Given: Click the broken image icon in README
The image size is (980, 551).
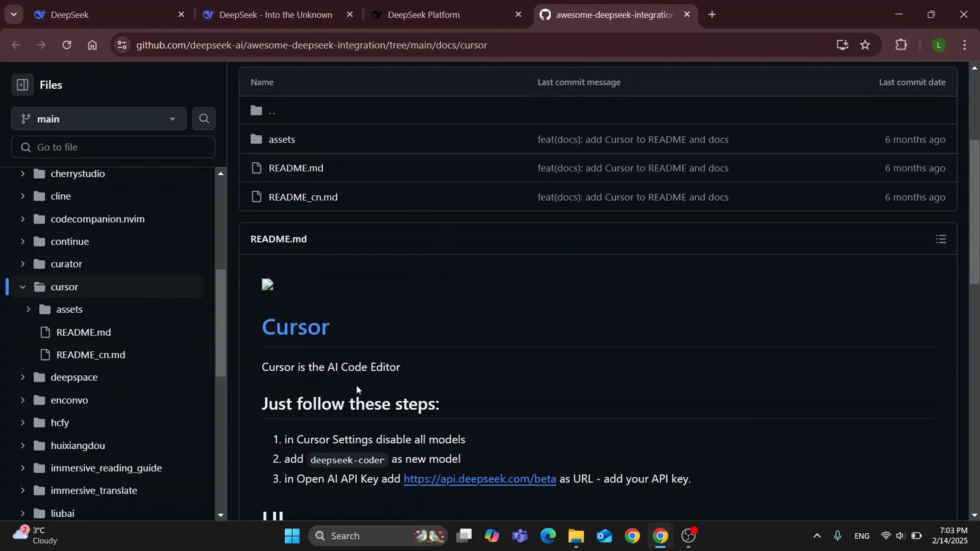Looking at the screenshot, I should tap(268, 285).
